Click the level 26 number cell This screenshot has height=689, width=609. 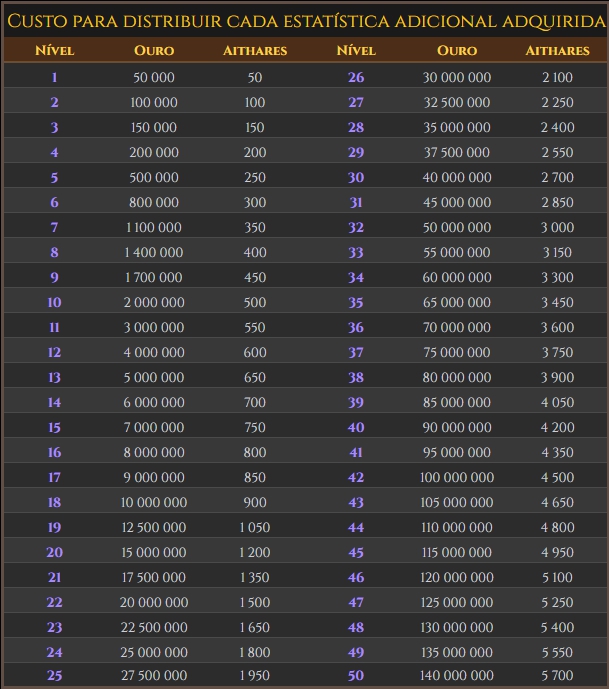point(356,77)
